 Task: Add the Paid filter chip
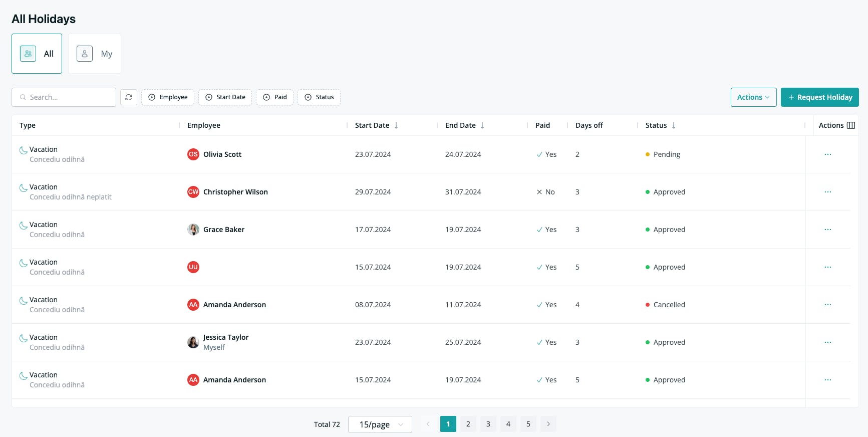(x=275, y=97)
